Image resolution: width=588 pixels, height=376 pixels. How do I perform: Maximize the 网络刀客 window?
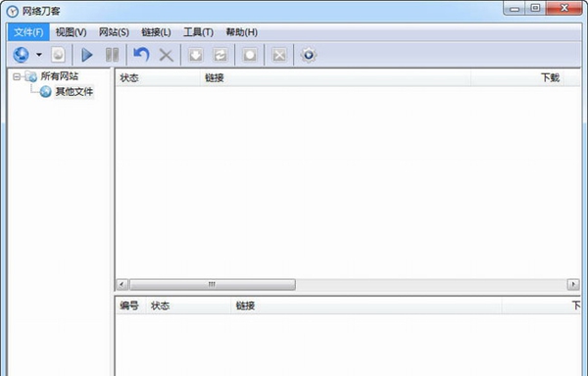tap(535, 8)
